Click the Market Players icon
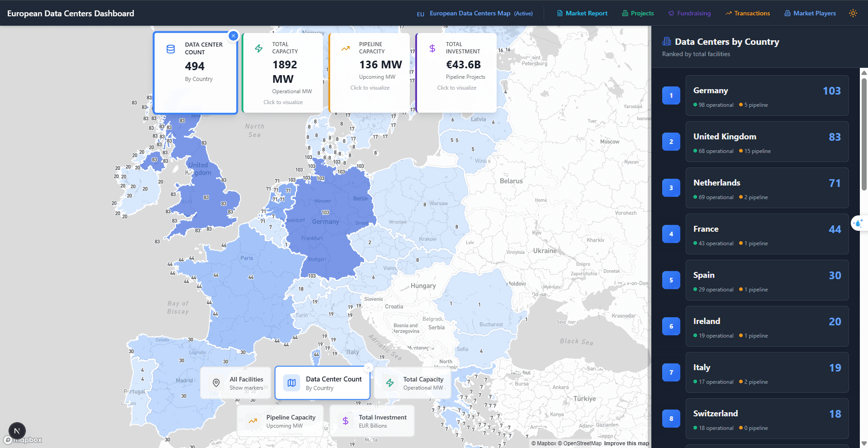Image resolution: width=868 pixels, height=448 pixels. point(787,13)
